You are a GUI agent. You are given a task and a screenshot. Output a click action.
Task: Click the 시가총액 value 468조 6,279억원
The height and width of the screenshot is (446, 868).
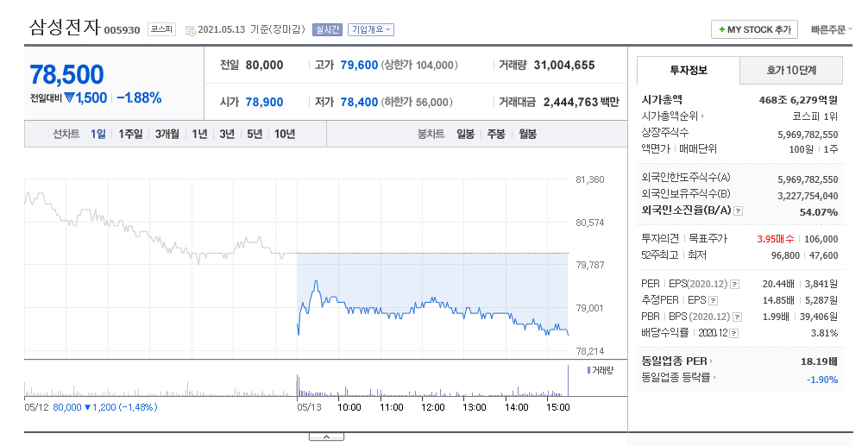point(798,100)
